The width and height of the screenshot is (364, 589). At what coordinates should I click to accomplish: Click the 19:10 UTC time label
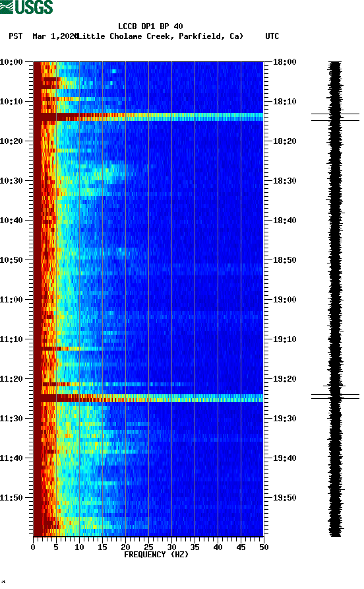pos(285,339)
